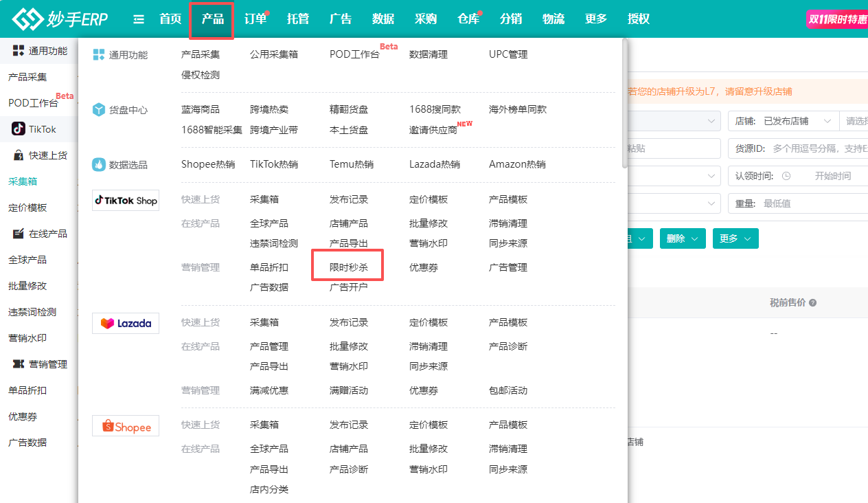868x503 pixels.
Task: Click the Shopee logo in menu
Action: click(x=126, y=426)
